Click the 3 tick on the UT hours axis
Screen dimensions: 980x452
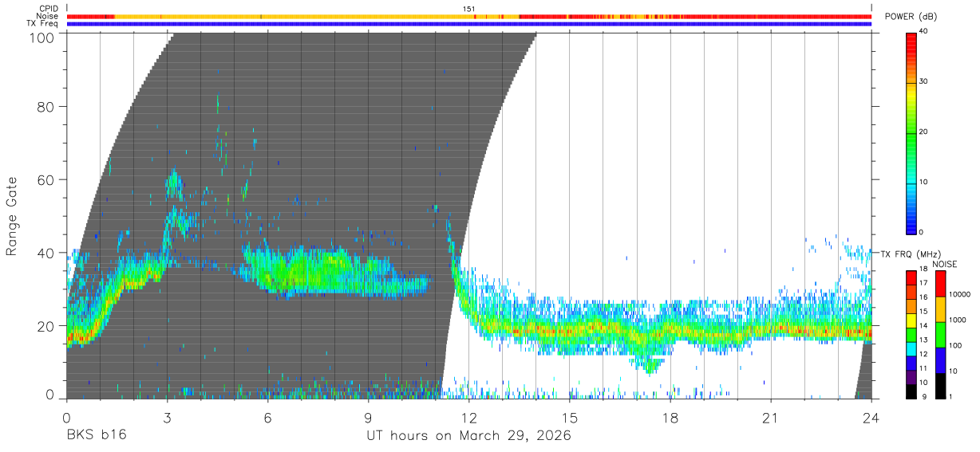[167, 417]
